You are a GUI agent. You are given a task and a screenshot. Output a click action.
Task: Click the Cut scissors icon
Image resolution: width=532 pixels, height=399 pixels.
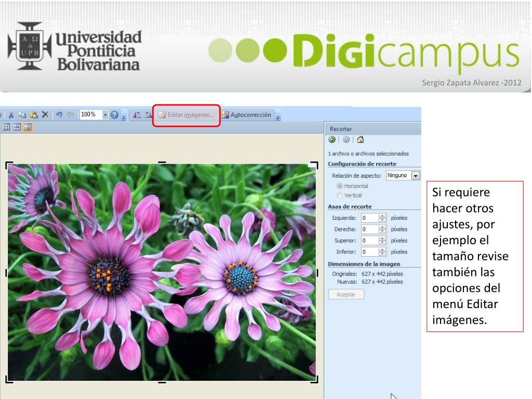(11, 115)
